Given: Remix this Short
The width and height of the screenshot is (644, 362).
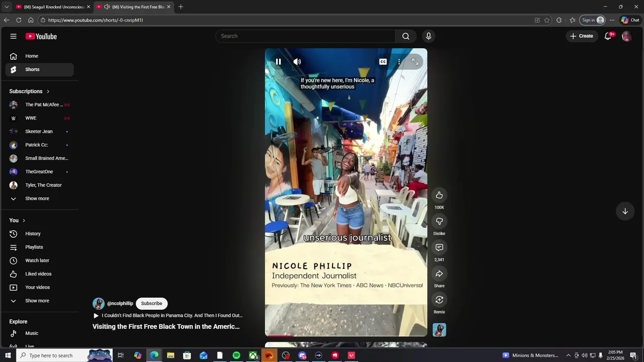Looking at the screenshot, I should pyautogui.click(x=439, y=300).
